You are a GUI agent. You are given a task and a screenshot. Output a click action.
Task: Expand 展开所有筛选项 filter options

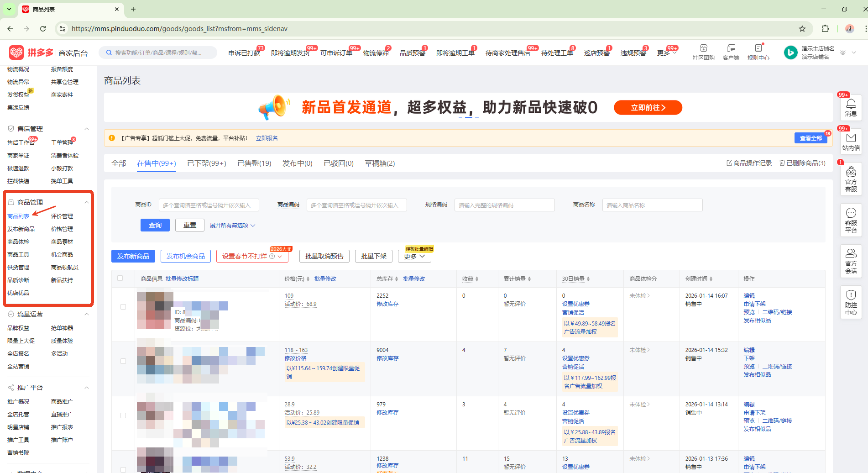pyautogui.click(x=232, y=226)
